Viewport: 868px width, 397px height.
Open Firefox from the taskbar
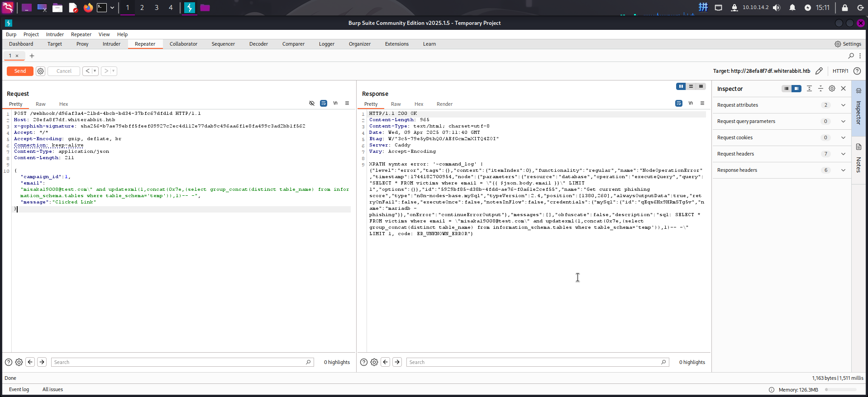pyautogui.click(x=88, y=8)
